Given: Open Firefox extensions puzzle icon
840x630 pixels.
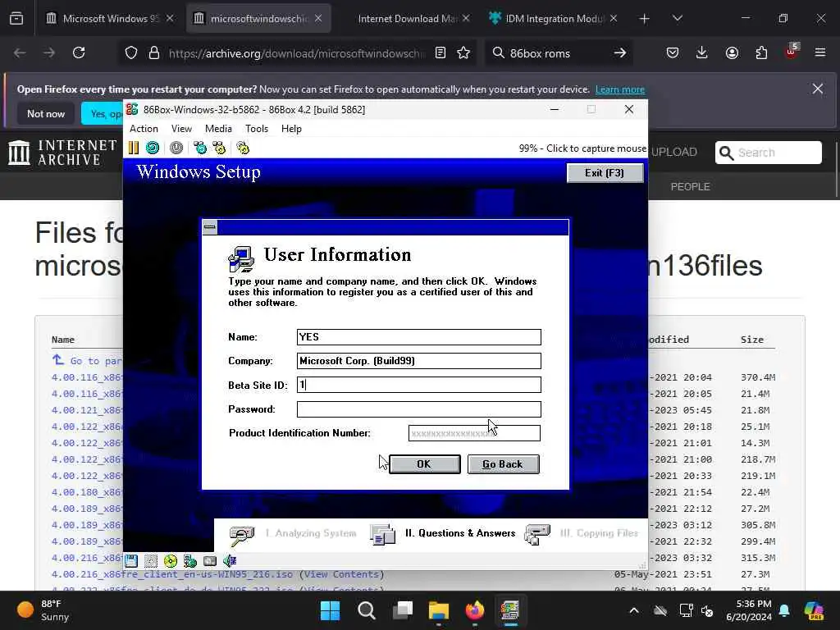Looking at the screenshot, I should (761, 52).
